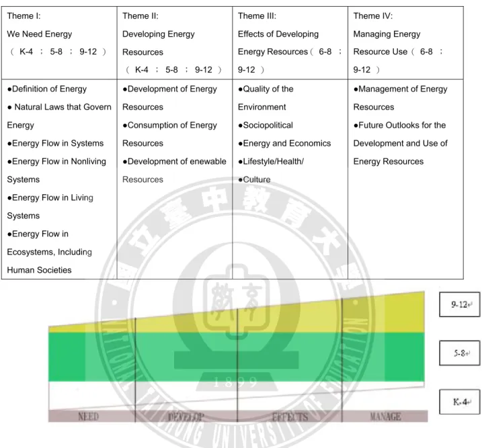482x448 pixels.
Task: Select 'Development of enewable' bullet
Action: coord(174,161)
